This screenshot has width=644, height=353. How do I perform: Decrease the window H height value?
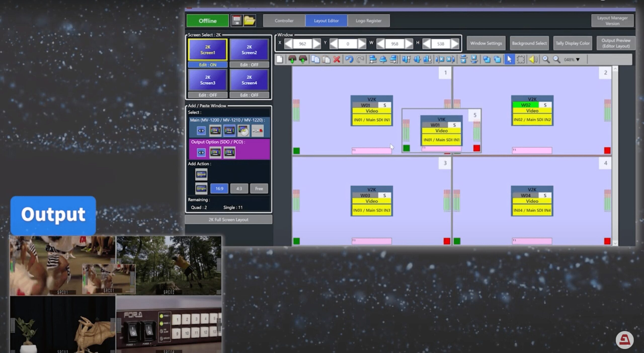[x=427, y=44]
